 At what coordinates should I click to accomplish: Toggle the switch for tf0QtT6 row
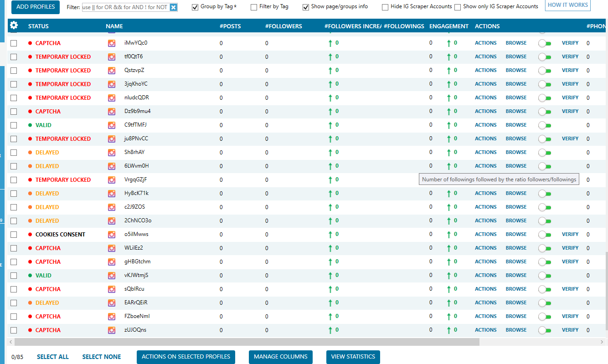545,57
